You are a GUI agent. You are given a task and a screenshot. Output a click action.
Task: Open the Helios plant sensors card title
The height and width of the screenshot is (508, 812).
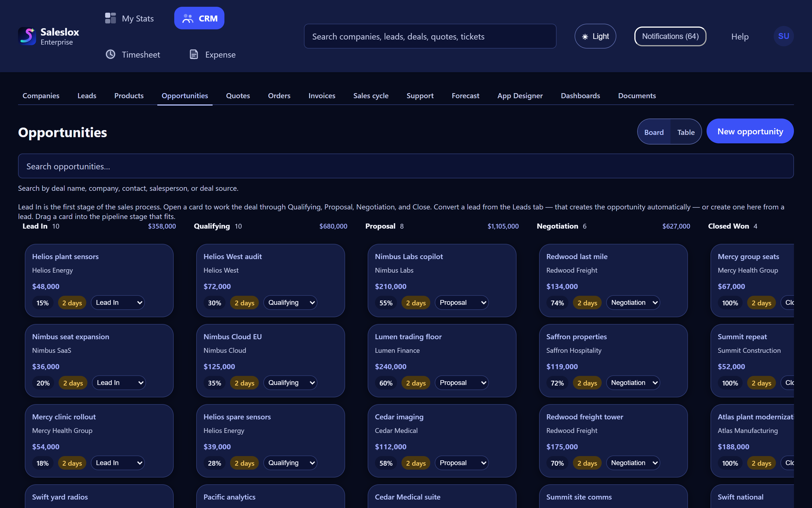coord(65,257)
